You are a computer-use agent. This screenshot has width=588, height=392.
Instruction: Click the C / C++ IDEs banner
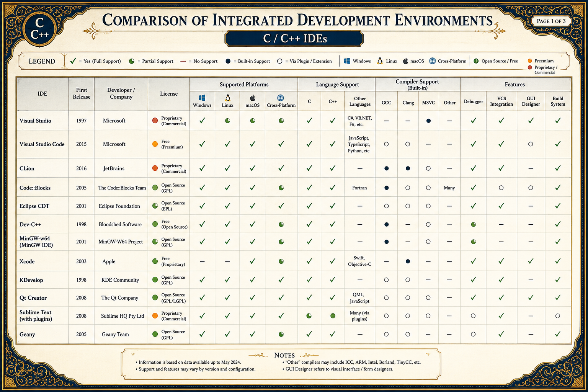tap(294, 39)
